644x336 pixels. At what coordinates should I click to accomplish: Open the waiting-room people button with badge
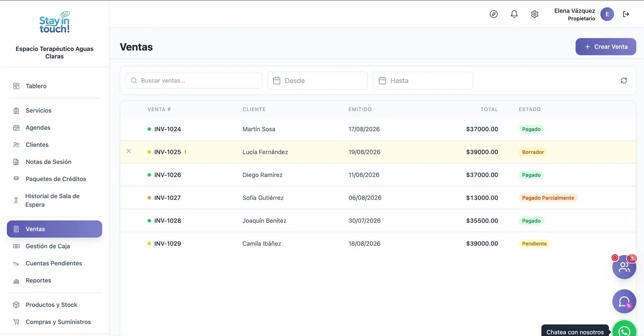pyautogui.click(x=624, y=267)
